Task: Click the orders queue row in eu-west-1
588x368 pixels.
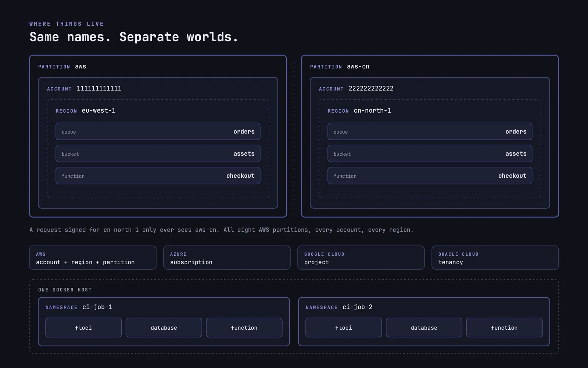Action: pos(158,131)
